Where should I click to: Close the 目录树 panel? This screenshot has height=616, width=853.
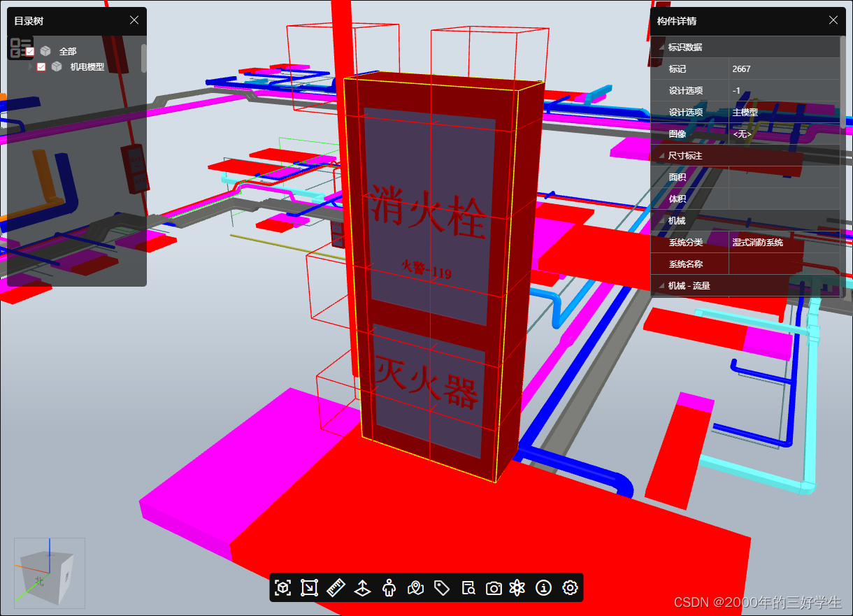point(134,20)
